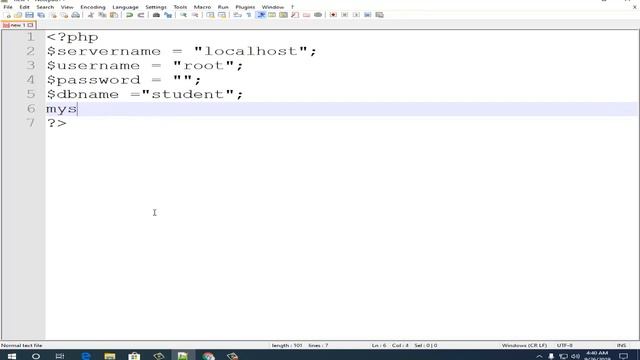Open Chrome from the taskbar
This screenshot has height=360, width=640.
pyautogui.click(x=208, y=356)
